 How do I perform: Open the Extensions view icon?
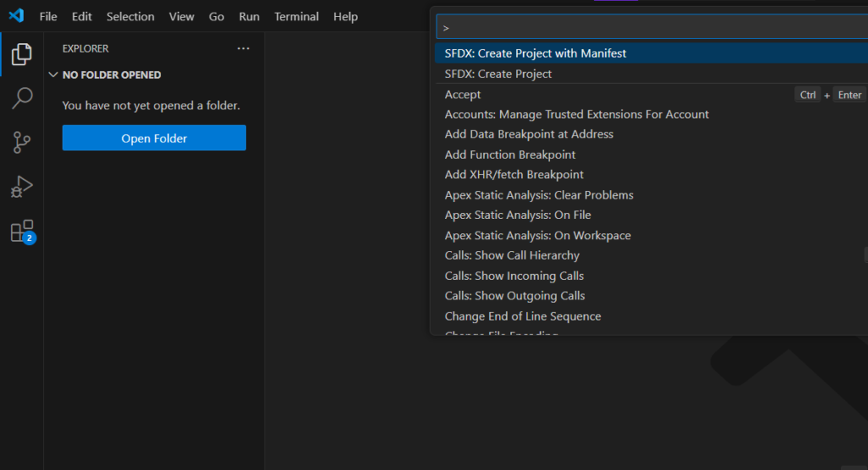coord(21,231)
